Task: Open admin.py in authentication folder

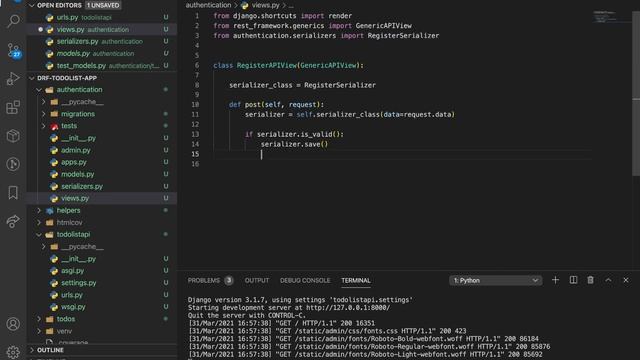Action: (x=102, y=150)
